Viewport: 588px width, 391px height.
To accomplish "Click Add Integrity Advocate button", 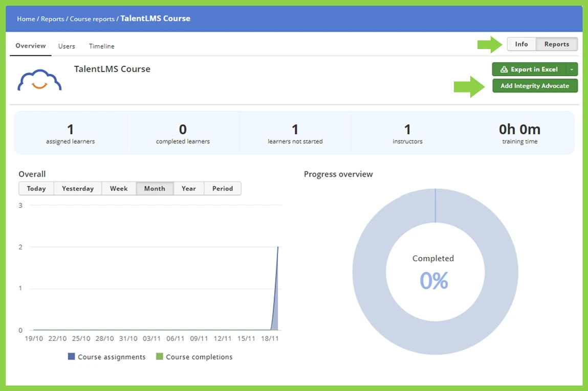I will coord(535,86).
